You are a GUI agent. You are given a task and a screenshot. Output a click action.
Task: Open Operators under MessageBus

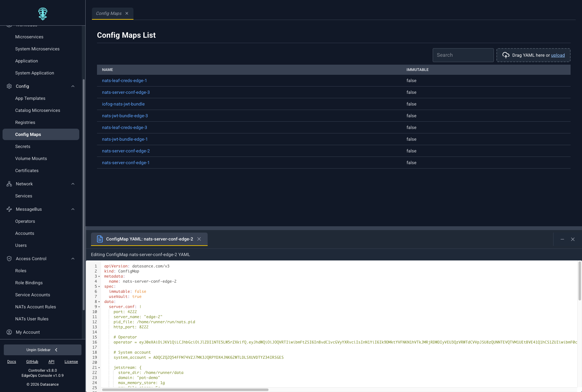pyautogui.click(x=25, y=221)
